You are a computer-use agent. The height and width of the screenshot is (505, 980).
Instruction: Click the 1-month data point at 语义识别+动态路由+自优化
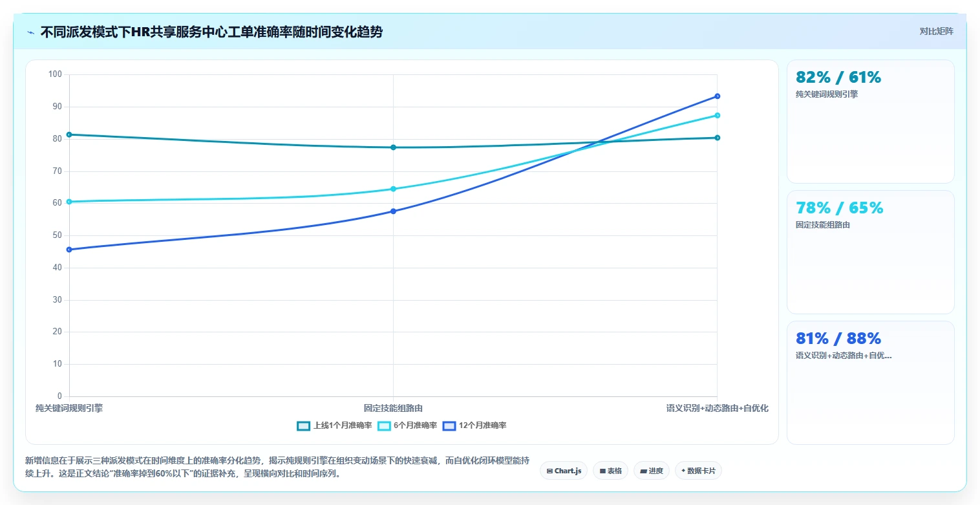(x=718, y=138)
